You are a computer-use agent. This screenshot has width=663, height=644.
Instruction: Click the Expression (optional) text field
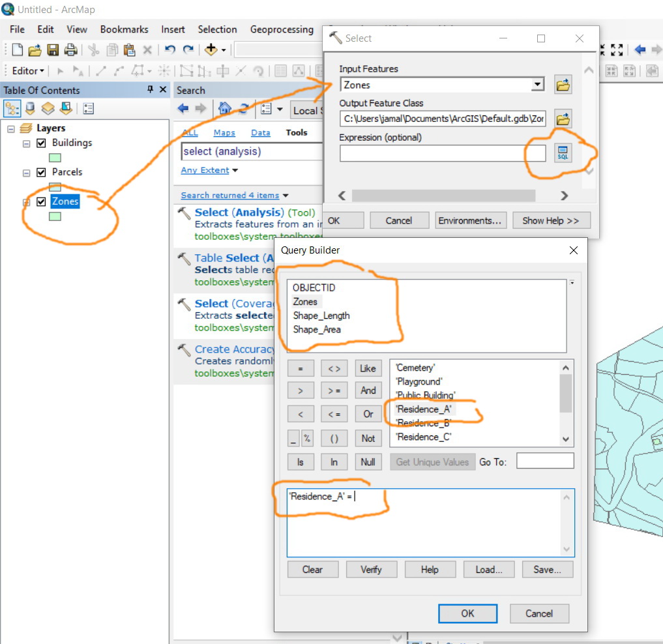(x=442, y=153)
